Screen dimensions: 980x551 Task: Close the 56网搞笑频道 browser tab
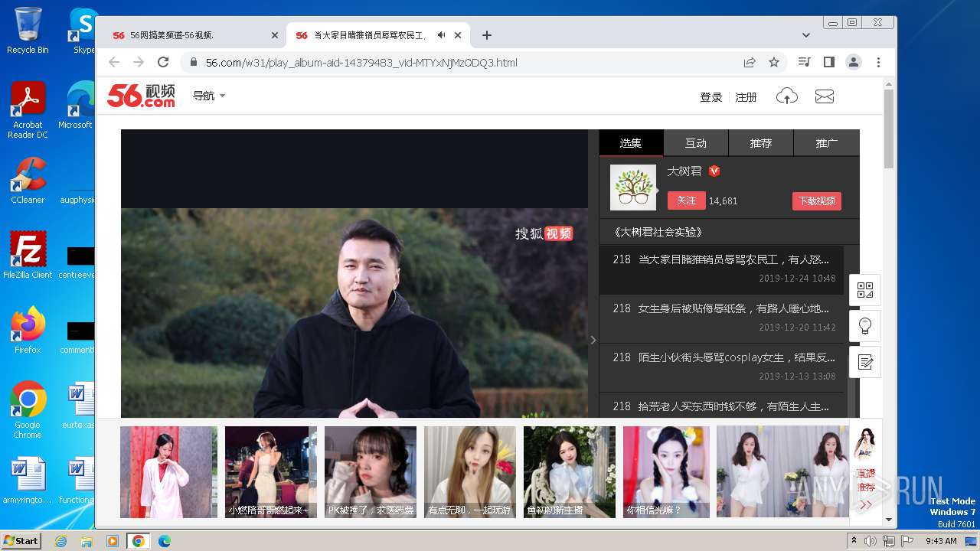point(275,35)
